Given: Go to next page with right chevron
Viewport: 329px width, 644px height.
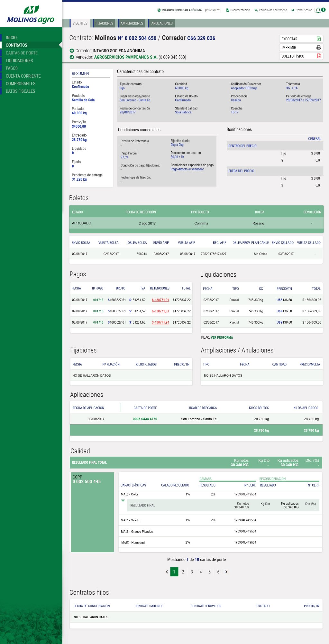Looking at the screenshot, I should tap(226, 572).
